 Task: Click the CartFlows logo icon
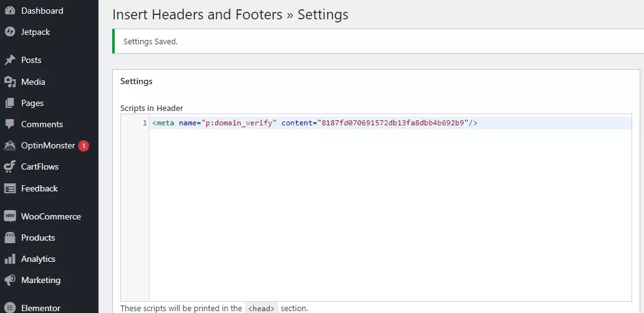[x=10, y=167]
